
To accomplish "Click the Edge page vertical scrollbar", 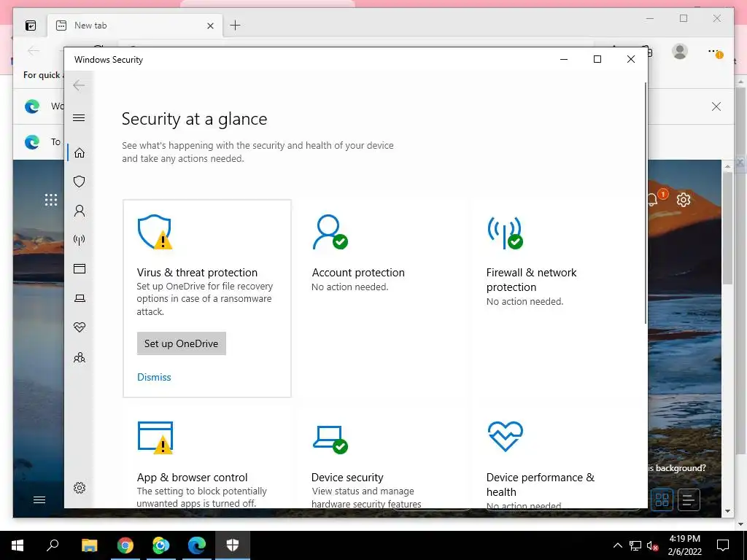I will pos(727,228).
